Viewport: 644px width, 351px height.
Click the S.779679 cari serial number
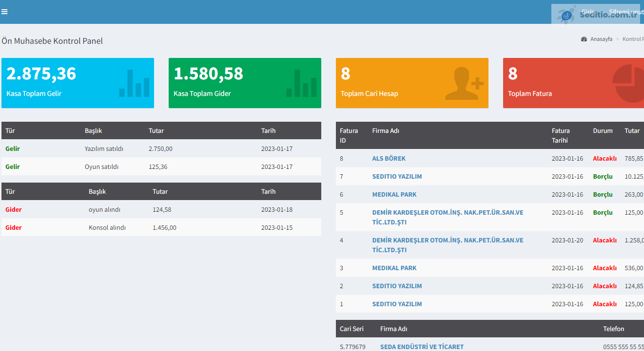tap(352, 347)
